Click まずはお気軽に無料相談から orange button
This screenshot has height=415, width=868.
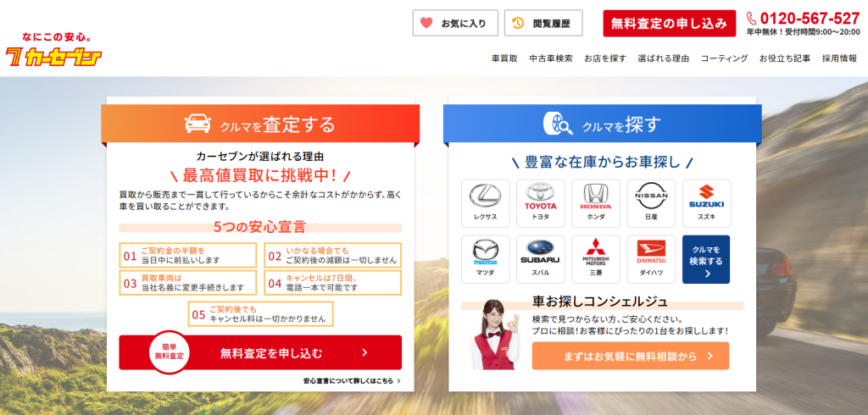pos(631,356)
